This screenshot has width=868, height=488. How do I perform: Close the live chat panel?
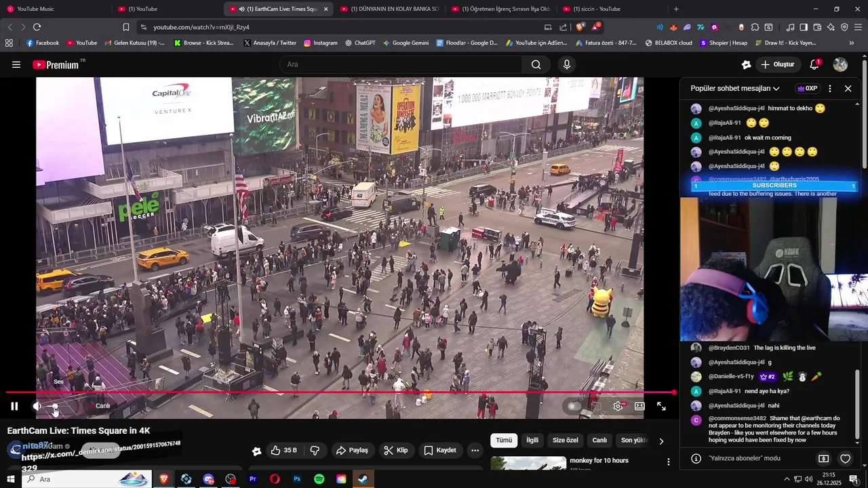pos(848,89)
